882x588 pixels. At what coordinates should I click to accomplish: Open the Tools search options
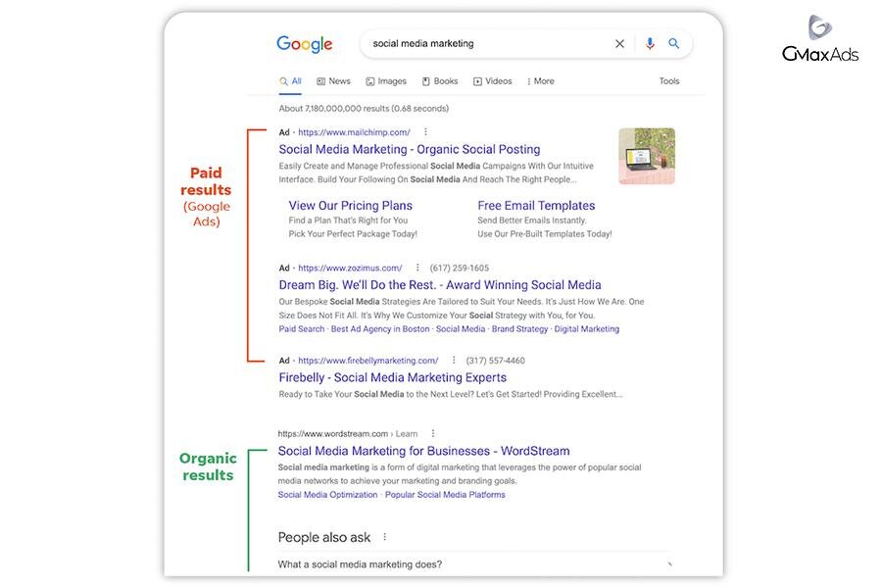click(669, 81)
